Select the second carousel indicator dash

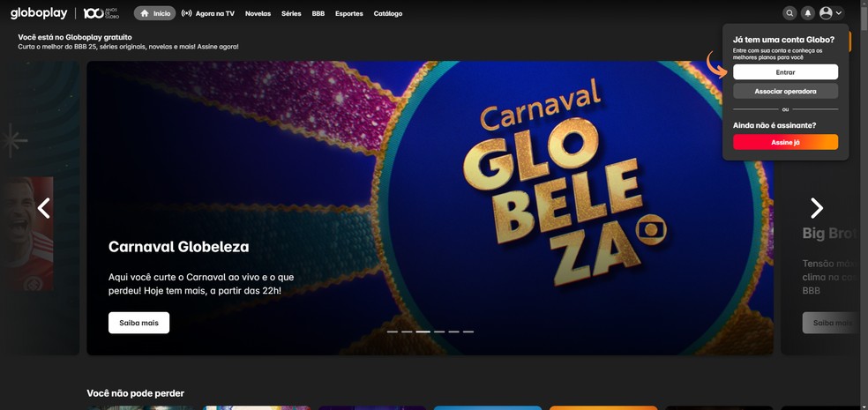tap(407, 332)
